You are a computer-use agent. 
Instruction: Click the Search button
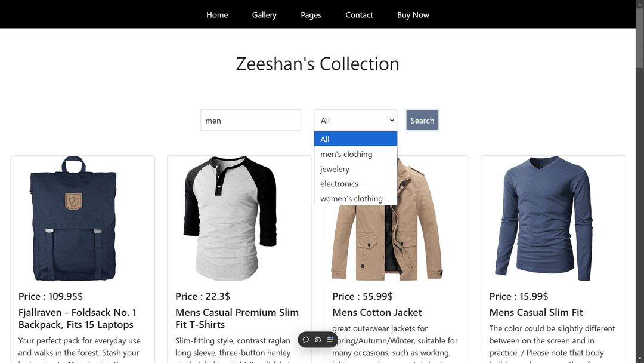(x=422, y=120)
